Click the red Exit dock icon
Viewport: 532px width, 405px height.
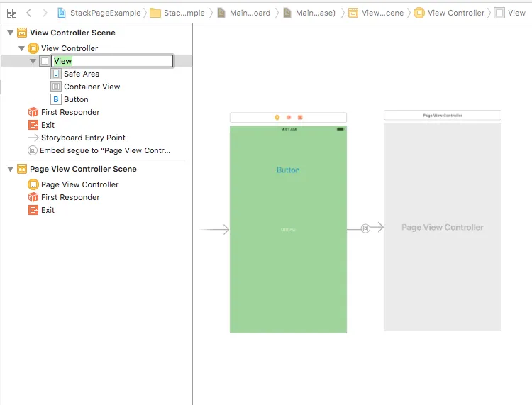300,117
